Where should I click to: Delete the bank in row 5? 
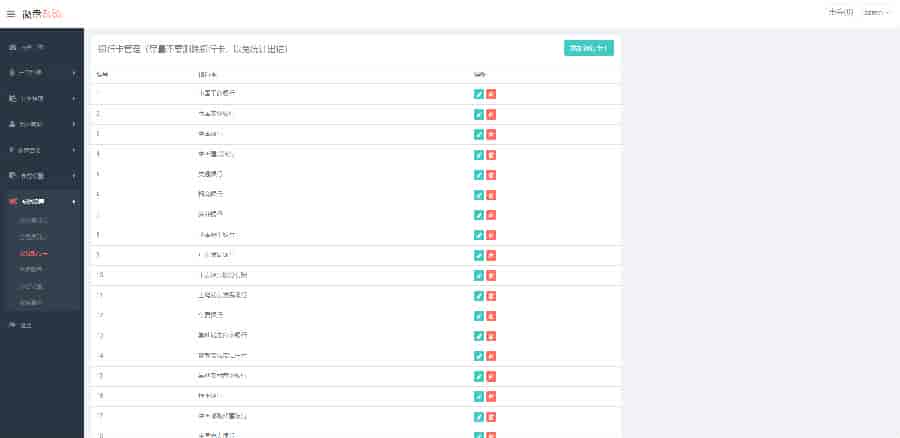pos(491,175)
